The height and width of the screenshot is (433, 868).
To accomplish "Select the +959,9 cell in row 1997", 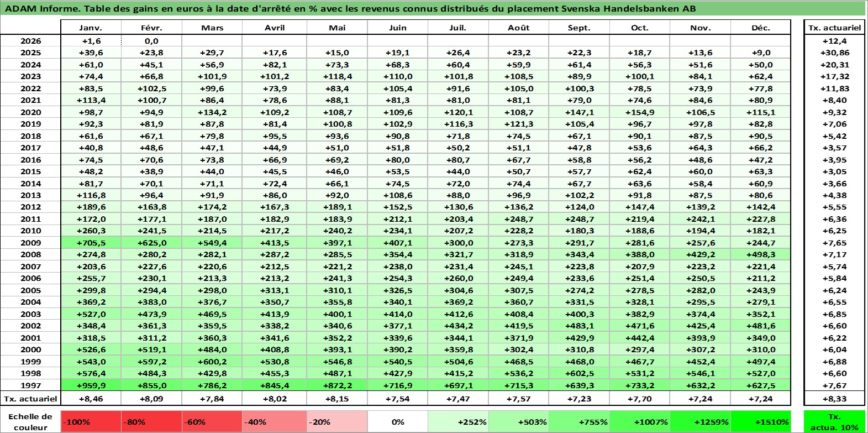I will [x=91, y=385].
